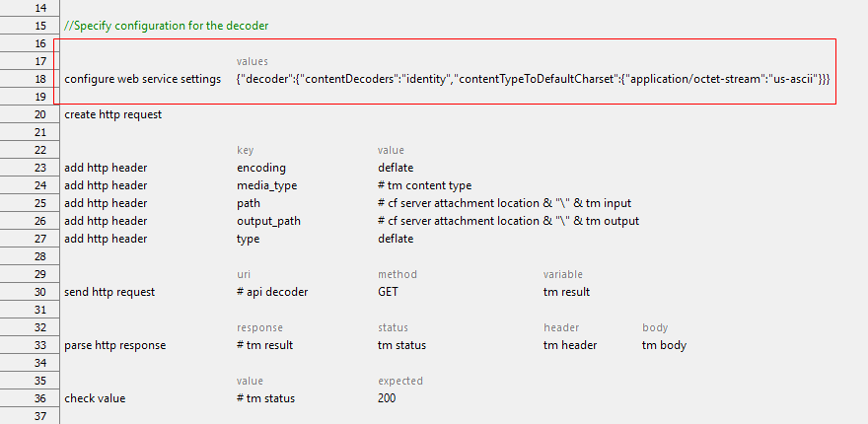868x424 pixels.
Task: Select row header number 18
Action: tap(30, 79)
